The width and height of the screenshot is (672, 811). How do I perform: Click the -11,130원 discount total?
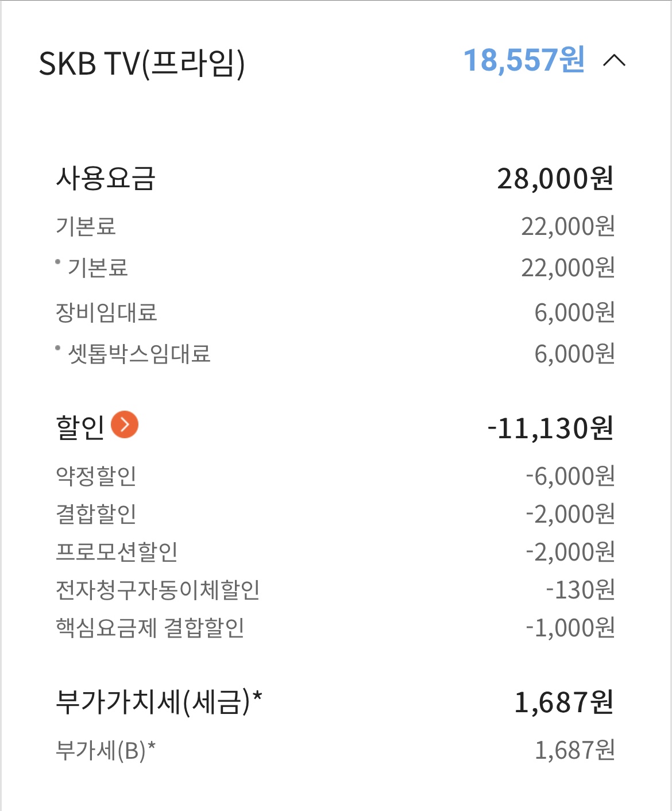[551, 428]
